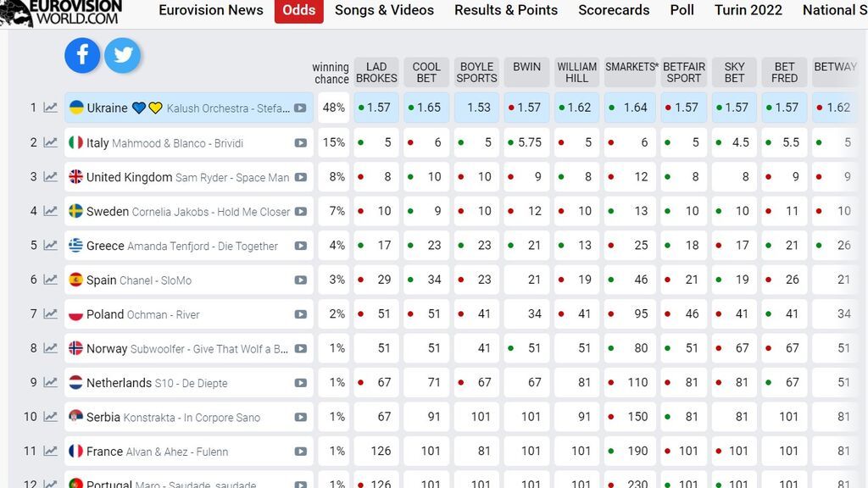Click Italy's 4.5 Sky Bet odds
Image resolution: width=868 pixels, height=488 pixels.
coord(734,142)
